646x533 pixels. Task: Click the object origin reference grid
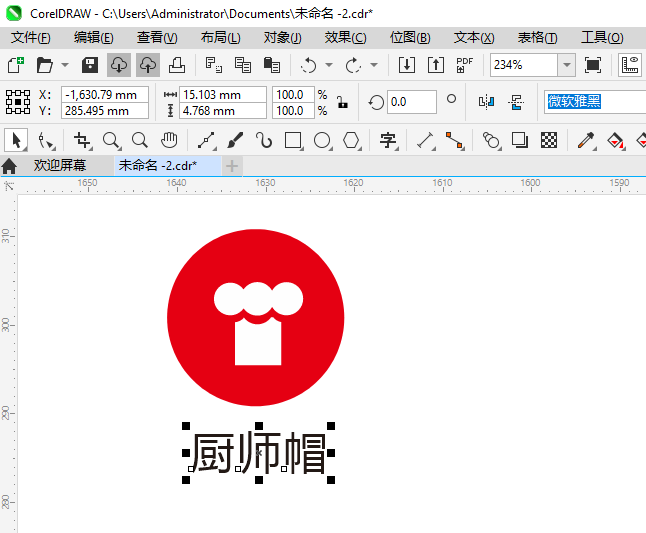tap(18, 102)
